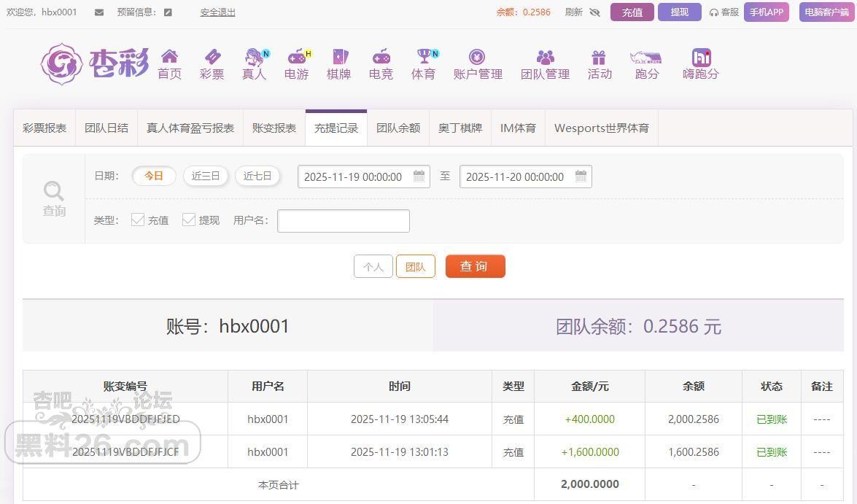
Task: Switch to the 账变报表 tab
Action: (274, 128)
